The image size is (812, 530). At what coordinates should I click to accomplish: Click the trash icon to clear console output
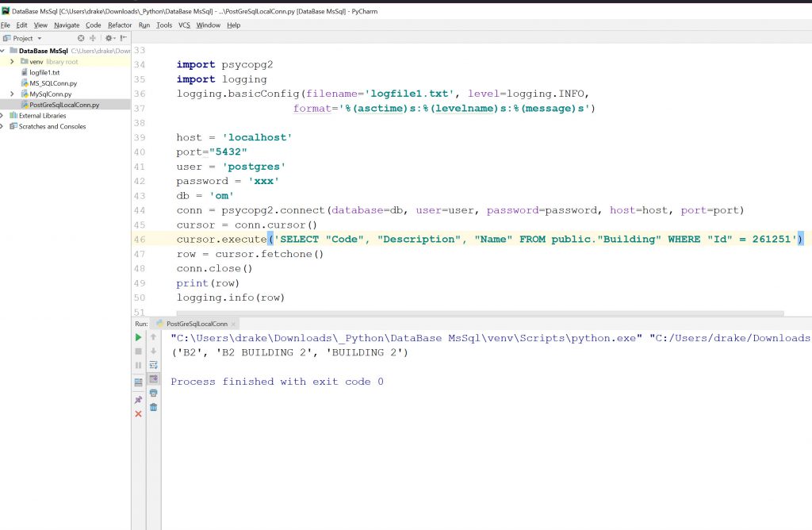click(x=153, y=407)
